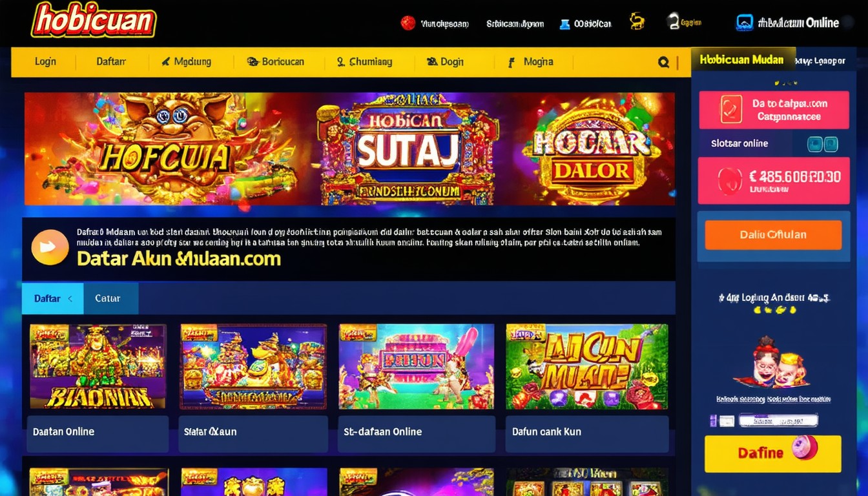
Task: Click the Login link in yellow navbar
Action: 45,61
